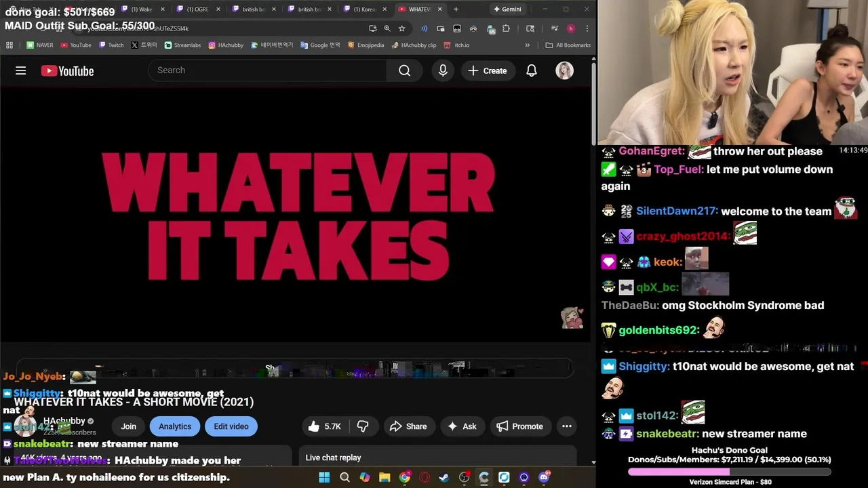Image resolution: width=868 pixels, height=488 pixels.
Task: Open the Twitch bookmark
Action: (x=111, y=45)
